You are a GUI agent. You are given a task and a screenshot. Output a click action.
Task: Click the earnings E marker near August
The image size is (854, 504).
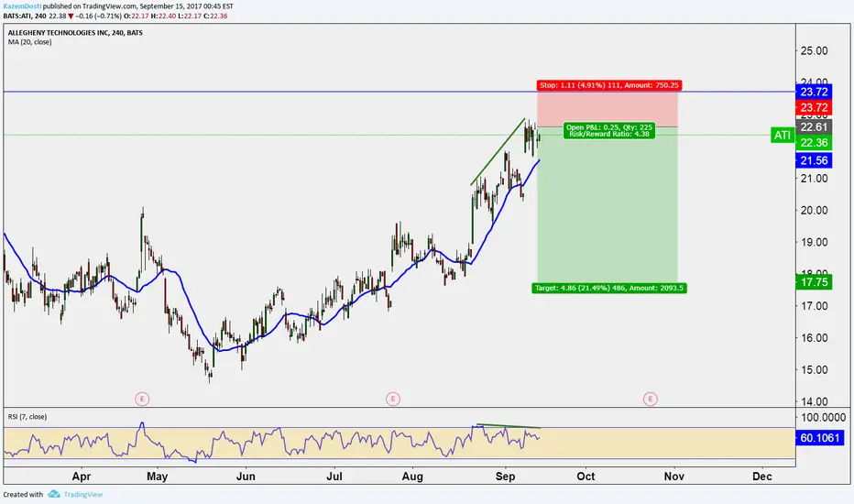(x=393, y=399)
